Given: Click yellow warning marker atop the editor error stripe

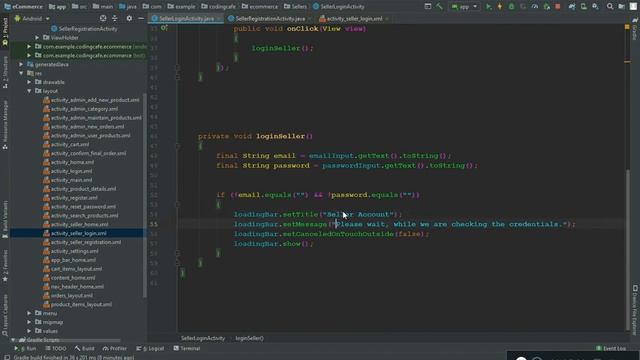Looking at the screenshot, I should click(x=627, y=27).
